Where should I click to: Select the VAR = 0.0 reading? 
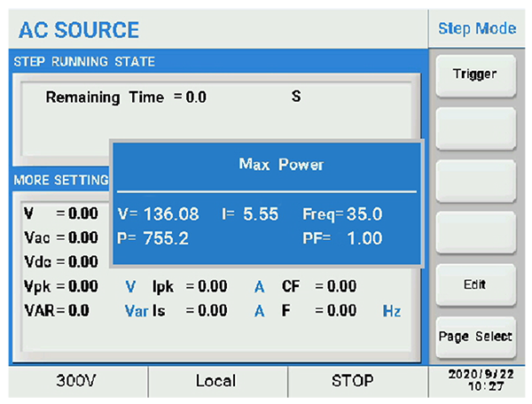coord(55,311)
